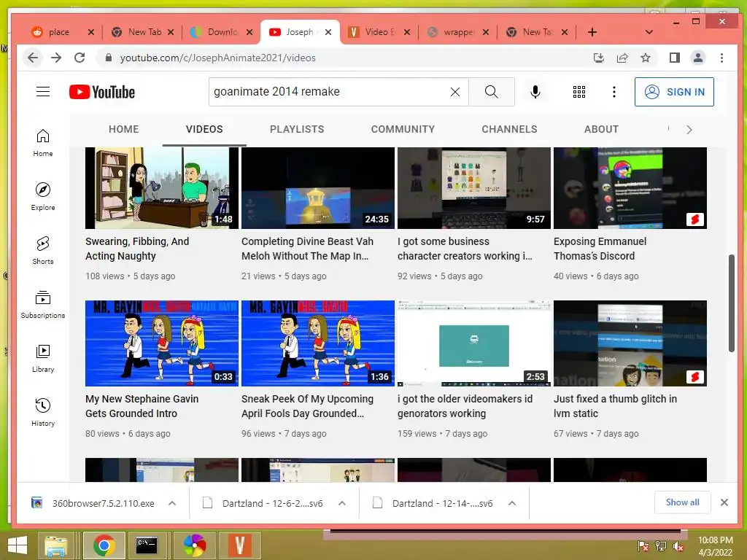The image size is (747, 560).
Task: Start voice search with the microphone
Action: click(x=535, y=92)
